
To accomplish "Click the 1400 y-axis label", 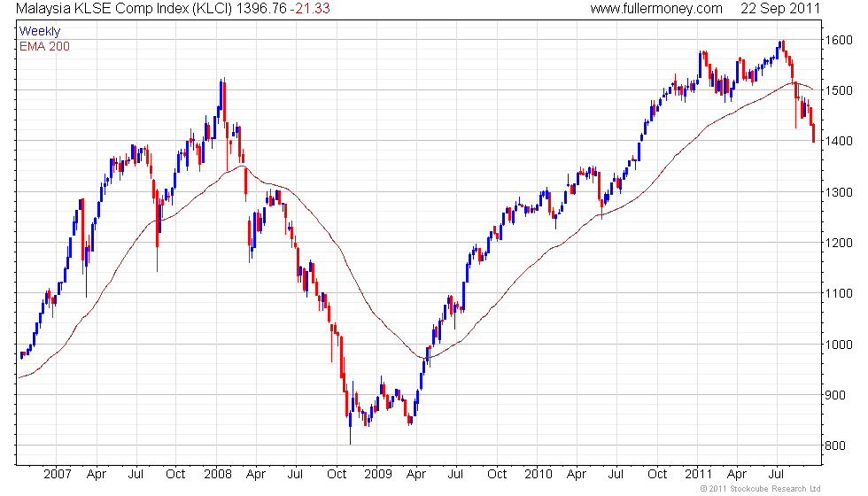I will coord(839,141).
